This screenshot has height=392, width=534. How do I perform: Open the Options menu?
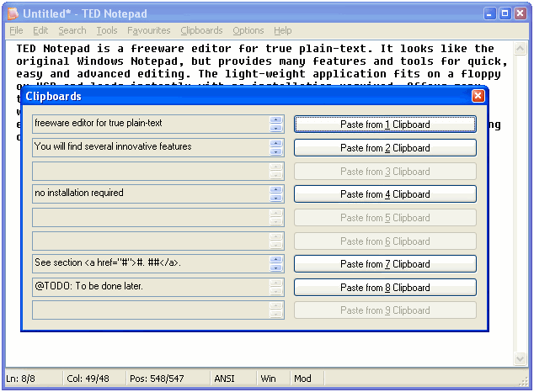248,30
